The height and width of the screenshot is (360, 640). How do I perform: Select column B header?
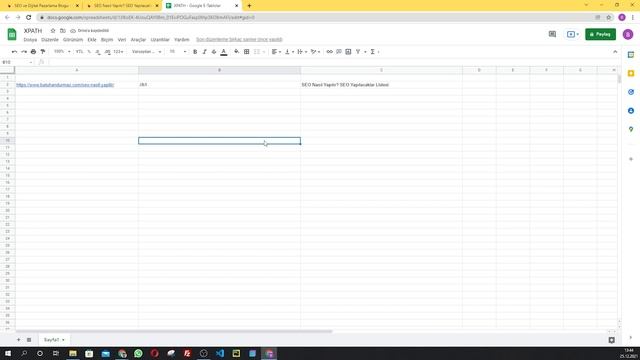(219, 70)
